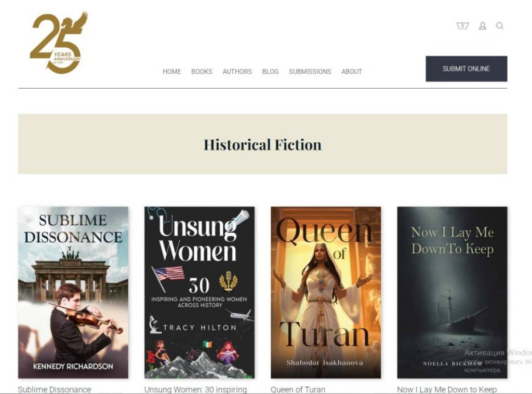Open the Unsung Women: 30 inspiring title link

[195, 389]
